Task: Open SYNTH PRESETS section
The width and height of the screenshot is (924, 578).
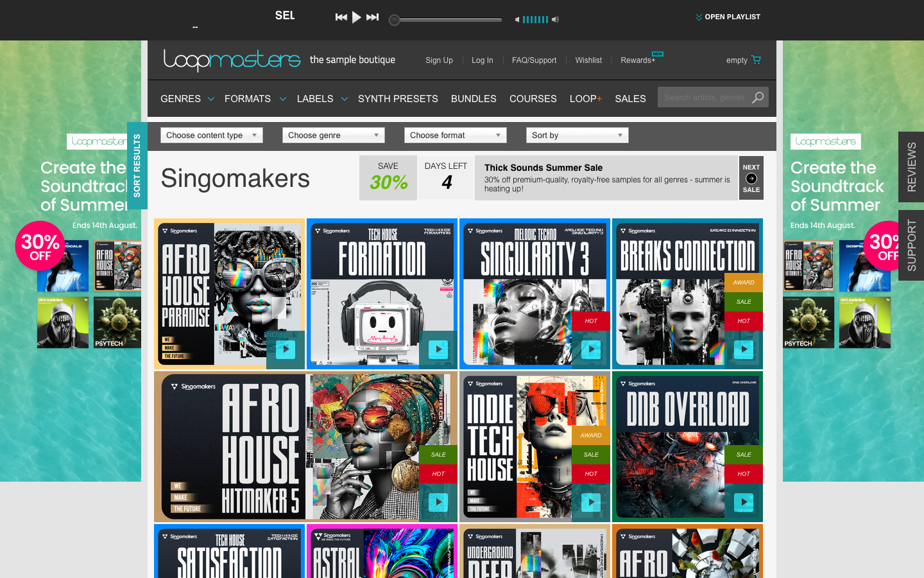Action: (398, 99)
